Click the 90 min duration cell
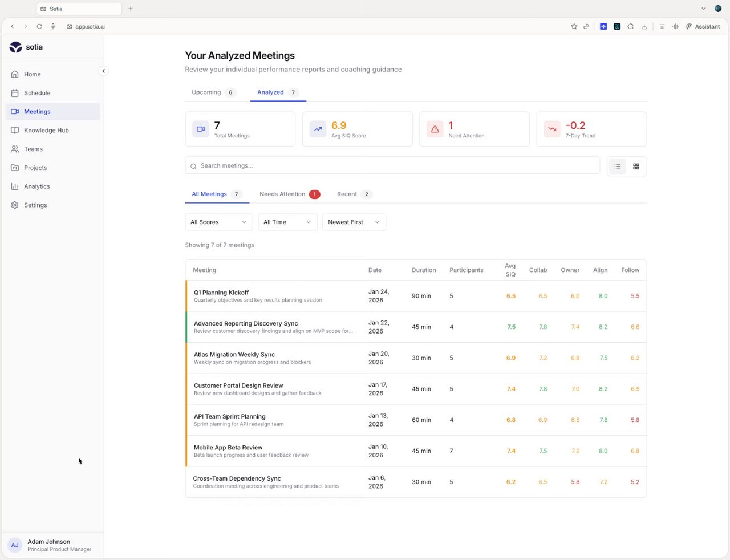The width and height of the screenshot is (730, 560). coord(421,297)
